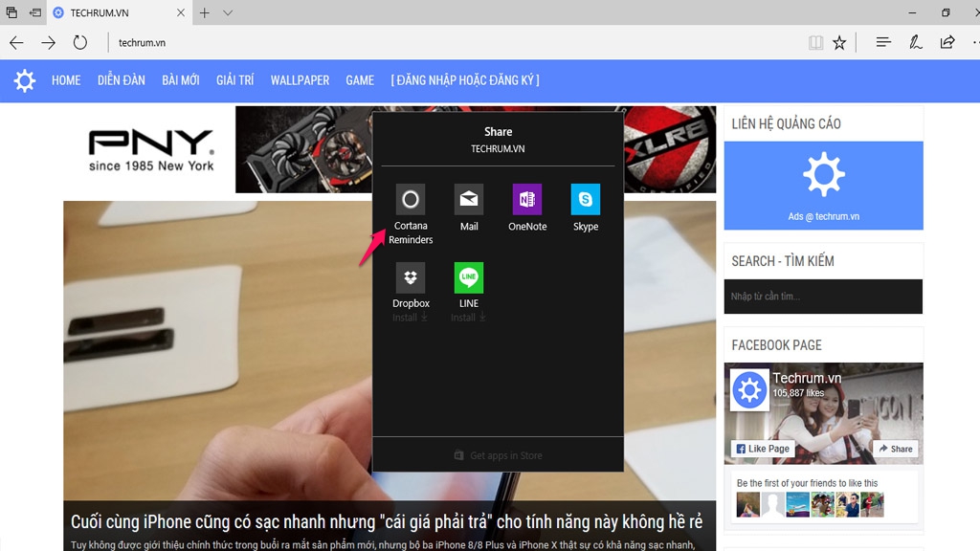Screen dimensions: 980x551
Task: Install the LINE share app
Action: [x=469, y=293]
